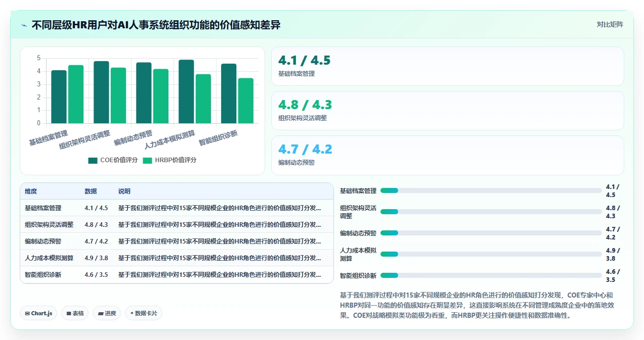Click the light HRBP bar for 智能组织诊断
Viewport: 644px width, 340px height.
(x=246, y=101)
